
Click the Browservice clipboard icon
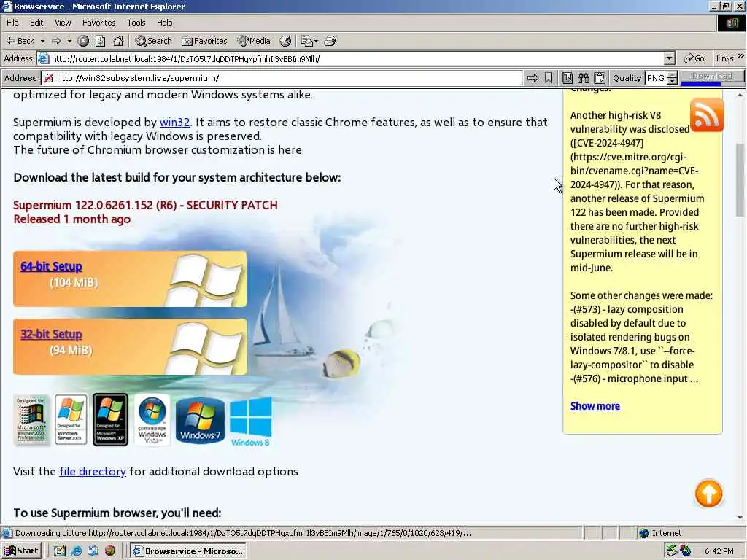coord(600,78)
